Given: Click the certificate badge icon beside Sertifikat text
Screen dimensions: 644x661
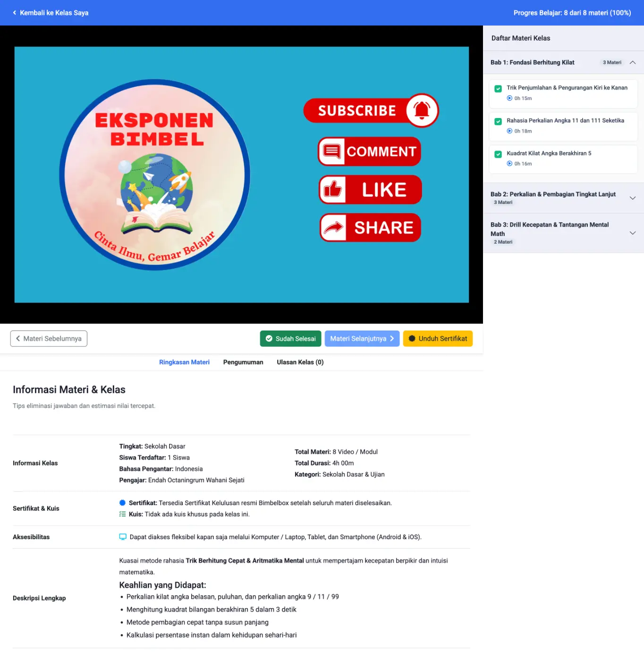Looking at the screenshot, I should click(122, 503).
